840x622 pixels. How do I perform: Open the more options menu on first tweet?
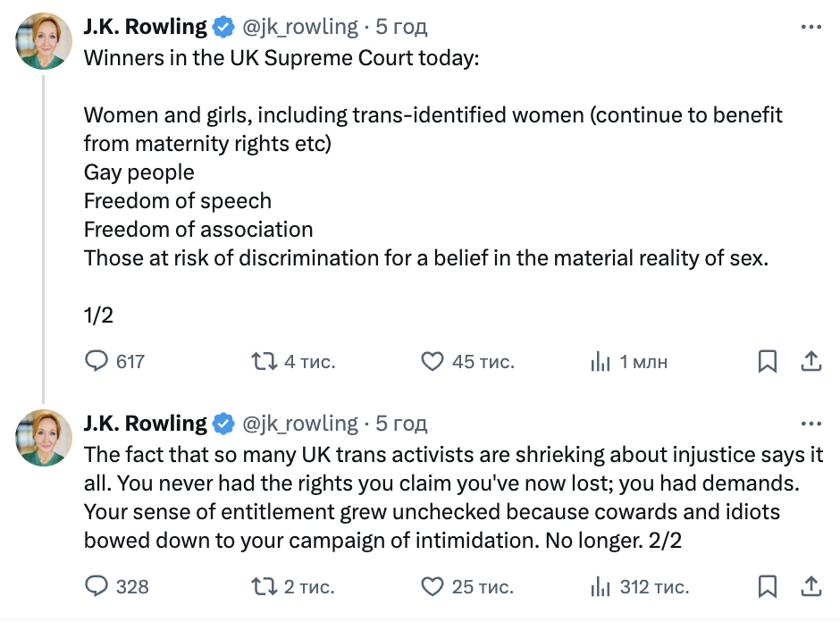pyautogui.click(x=811, y=26)
